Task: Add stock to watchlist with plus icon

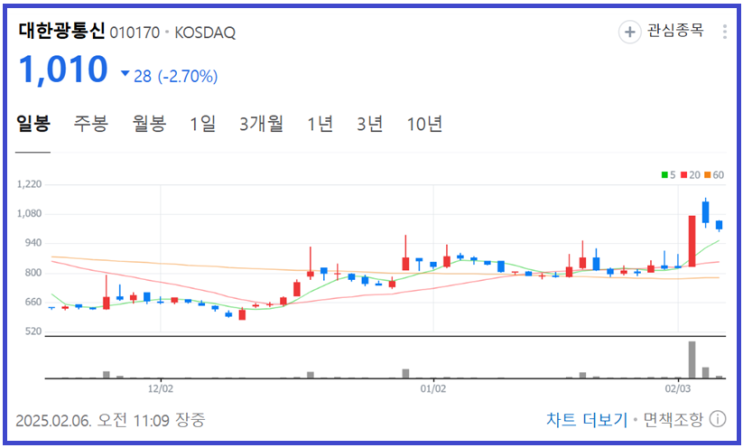Action: 630,32
